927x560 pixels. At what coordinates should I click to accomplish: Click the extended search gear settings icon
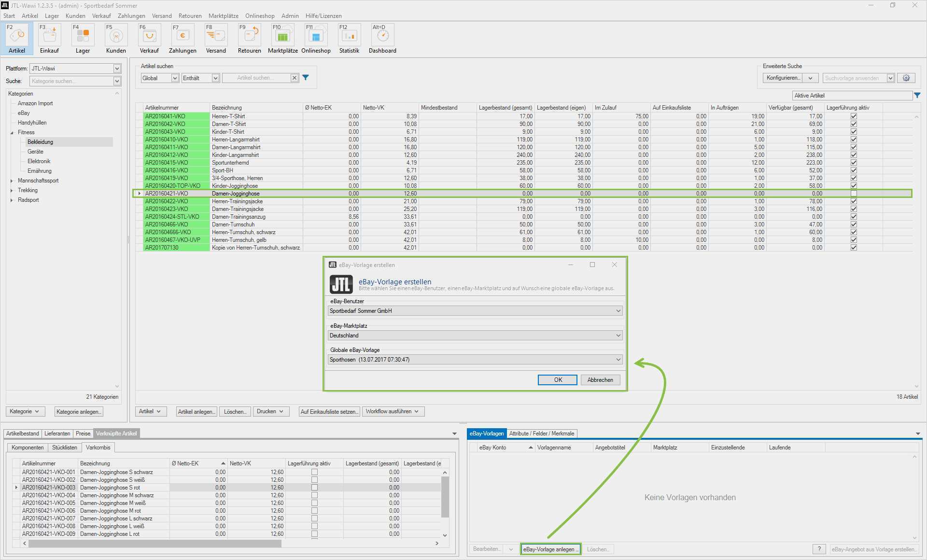tap(906, 78)
